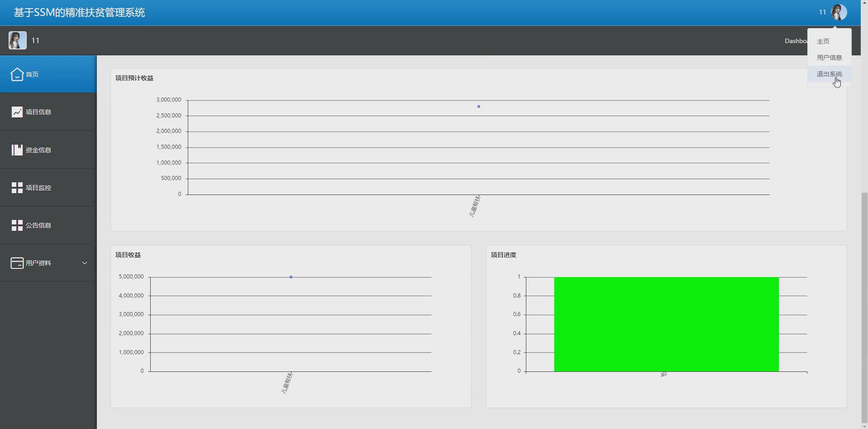Click the 3,000,000 axis label
This screenshot has width=868, height=429.
[x=169, y=100]
